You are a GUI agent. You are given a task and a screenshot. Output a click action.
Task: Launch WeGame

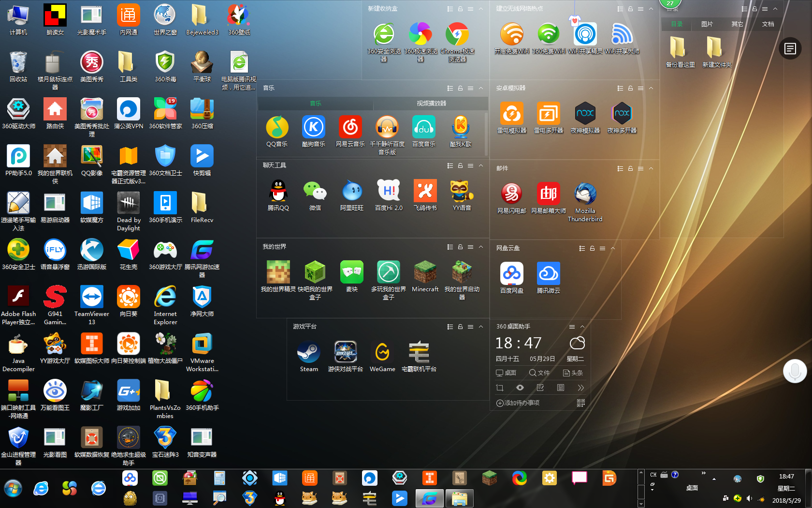click(382, 352)
